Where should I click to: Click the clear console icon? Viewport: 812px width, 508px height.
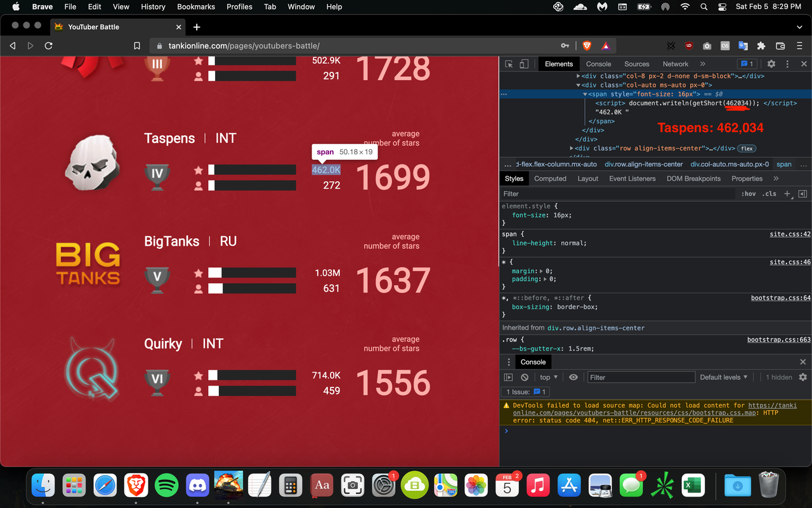[525, 377]
